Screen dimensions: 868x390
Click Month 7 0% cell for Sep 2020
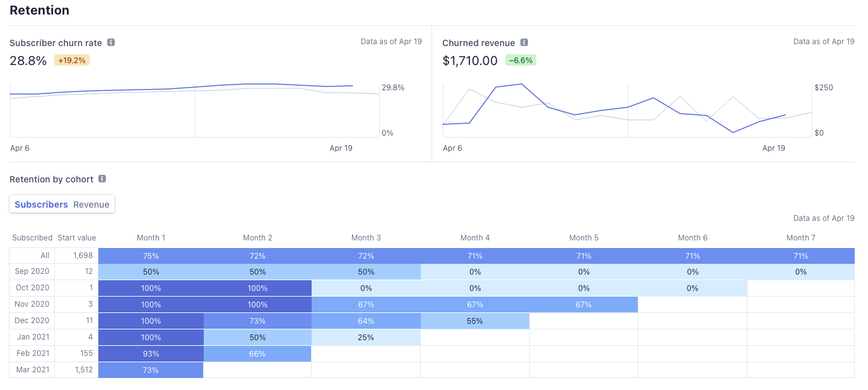tap(801, 272)
